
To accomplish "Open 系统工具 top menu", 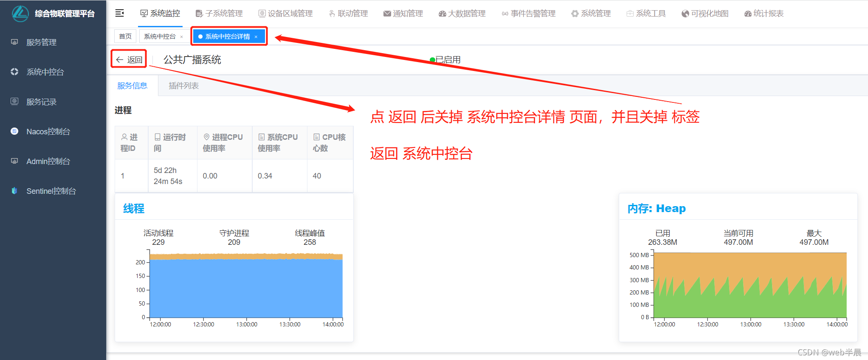I will 646,14.
